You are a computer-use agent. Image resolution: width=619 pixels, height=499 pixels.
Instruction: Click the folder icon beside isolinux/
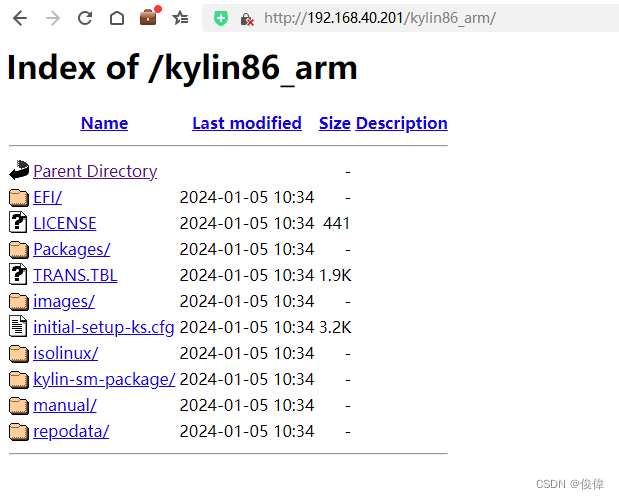pos(19,354)
